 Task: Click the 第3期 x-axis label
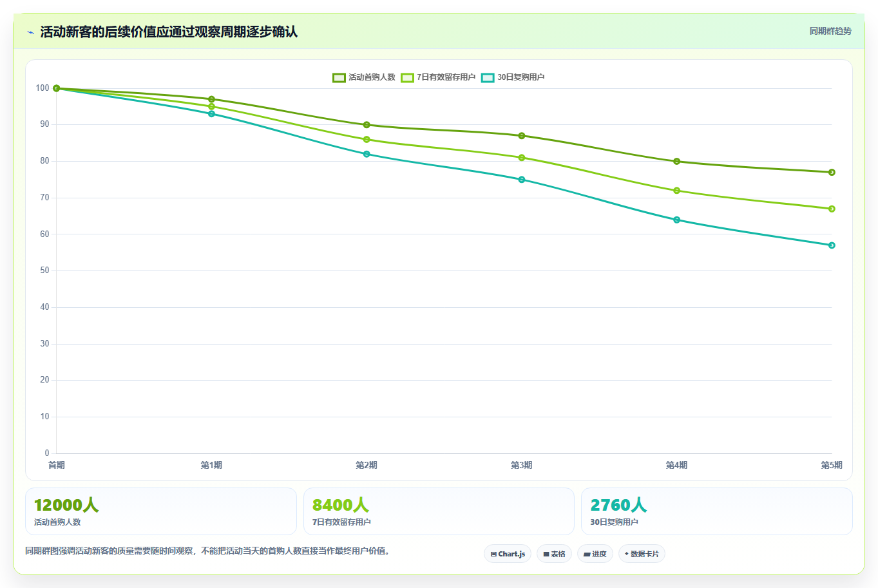522,465
